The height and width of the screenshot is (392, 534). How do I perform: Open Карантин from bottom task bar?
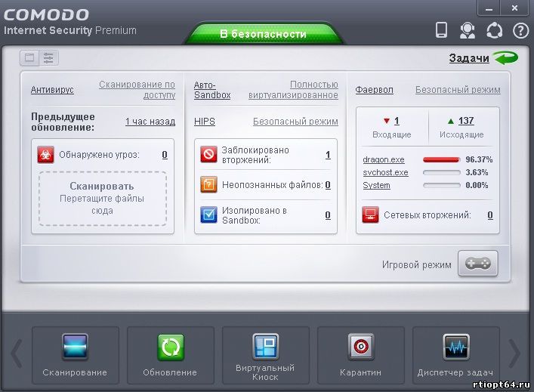point(360,355)
